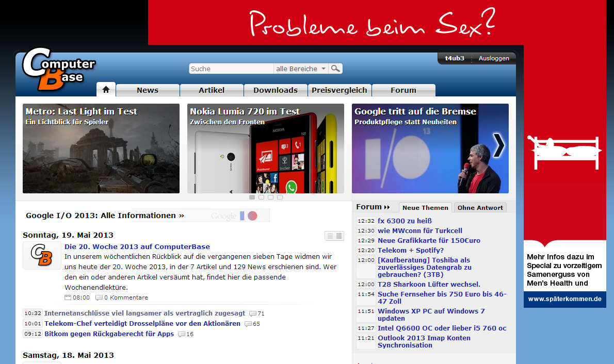Open forum thread 'Telekom + Spotify?'

410,250
